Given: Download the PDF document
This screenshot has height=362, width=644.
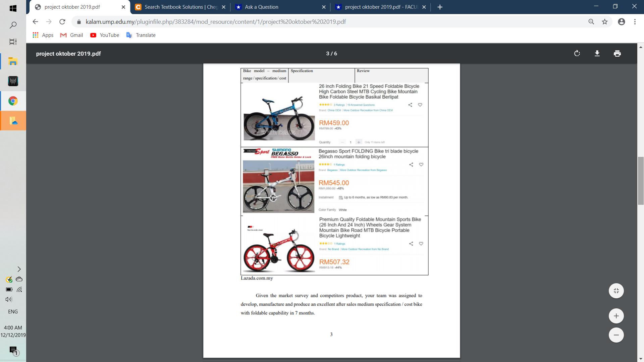Looking at the screenshot, I should click(x=597, y=53).
